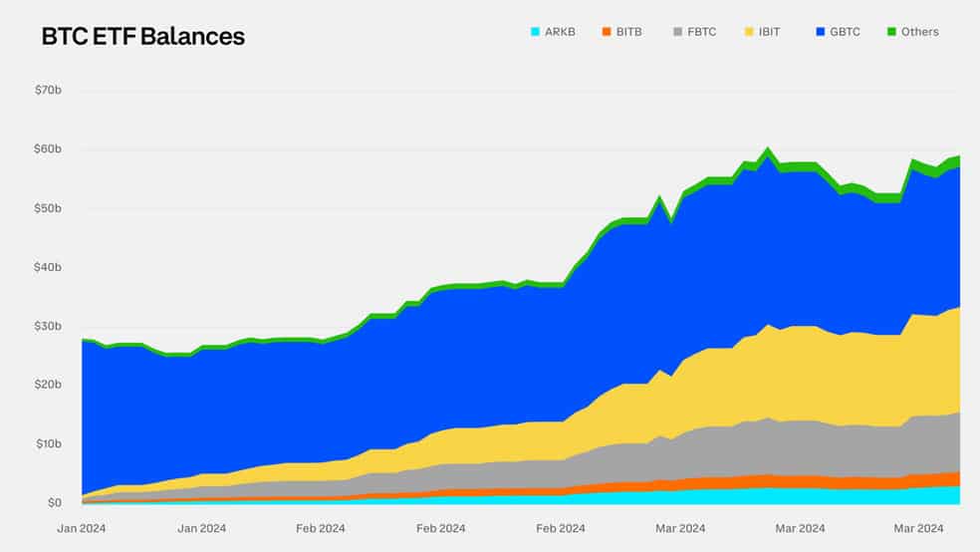Screen dimensions: 980x552
Task: Toggle the GBTC legend label
Action: click(845, 32)
